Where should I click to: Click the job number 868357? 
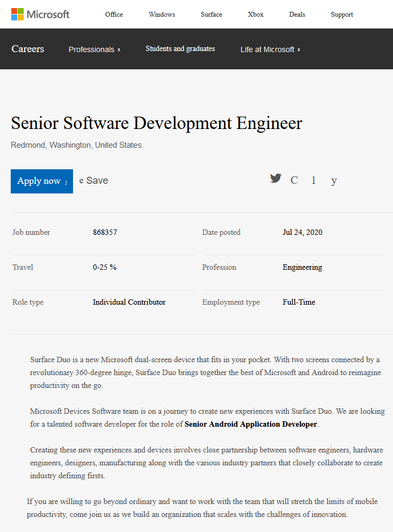point(105,232)
